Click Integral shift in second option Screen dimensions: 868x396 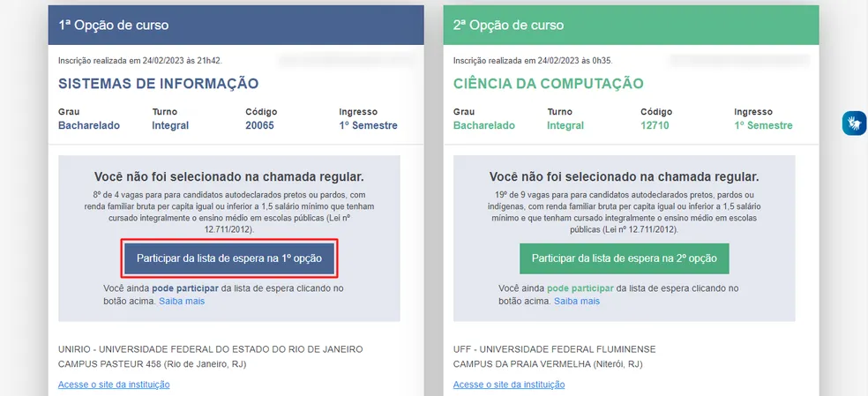(x=565, y=125)
